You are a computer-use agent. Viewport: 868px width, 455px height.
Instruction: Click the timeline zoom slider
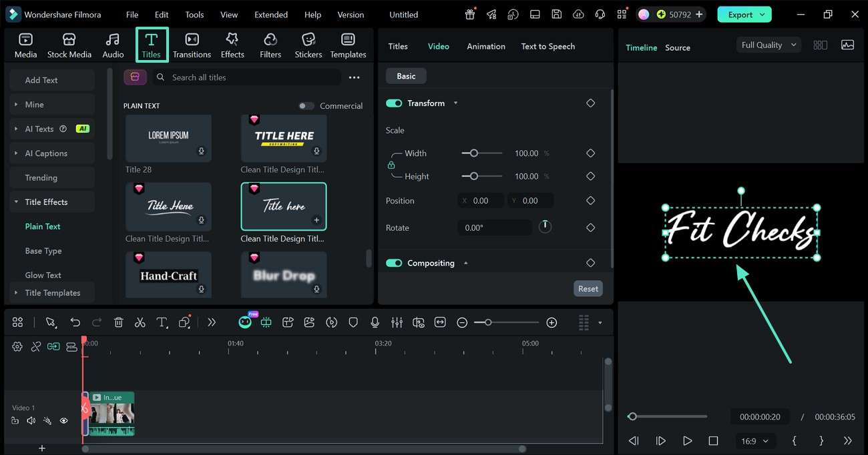point(506,322)
